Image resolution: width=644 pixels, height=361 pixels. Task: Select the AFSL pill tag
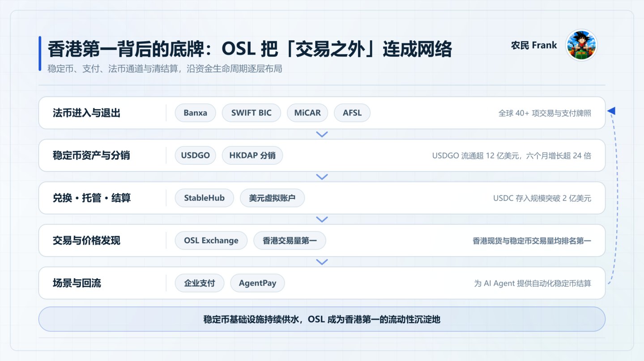[x=352, y=113]
